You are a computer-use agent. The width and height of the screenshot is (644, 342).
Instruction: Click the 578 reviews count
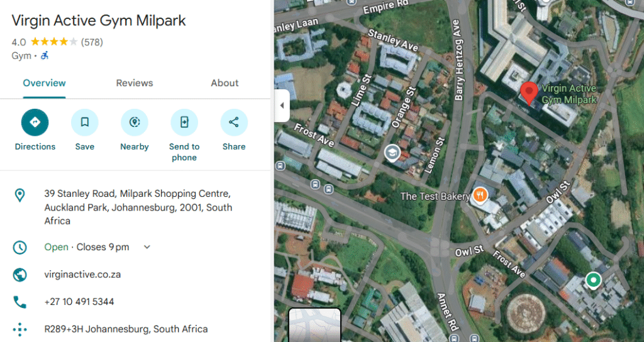tap(92, 42)
